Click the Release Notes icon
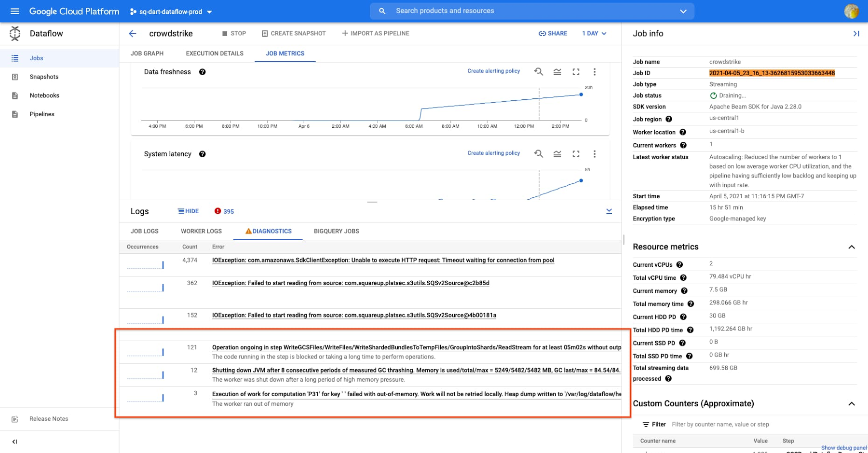The height and width of the screenshot is (453, 868). (15, 419)
